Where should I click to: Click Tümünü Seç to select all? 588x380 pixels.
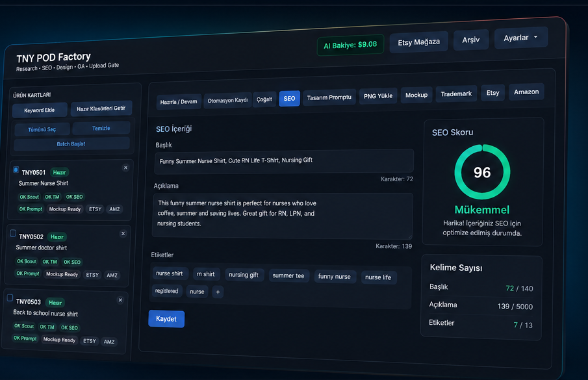[x=42, y=129]
